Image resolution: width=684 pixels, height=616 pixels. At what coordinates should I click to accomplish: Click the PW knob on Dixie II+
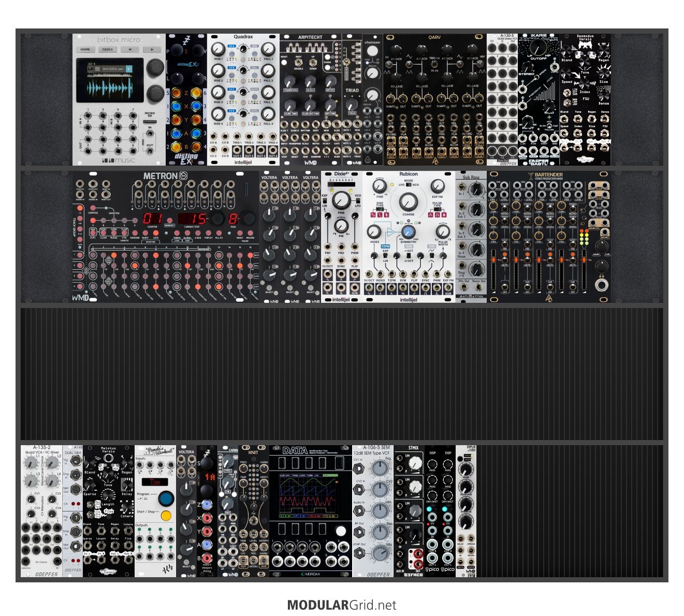pos(341,226)
